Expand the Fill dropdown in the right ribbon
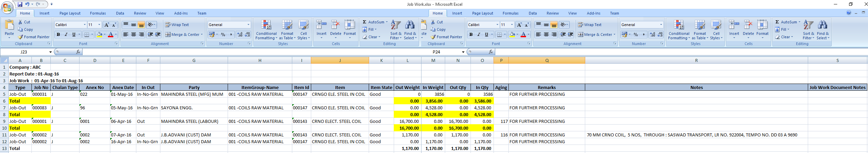868x153 pixels. pyautogui.click(x=788, y=29)
